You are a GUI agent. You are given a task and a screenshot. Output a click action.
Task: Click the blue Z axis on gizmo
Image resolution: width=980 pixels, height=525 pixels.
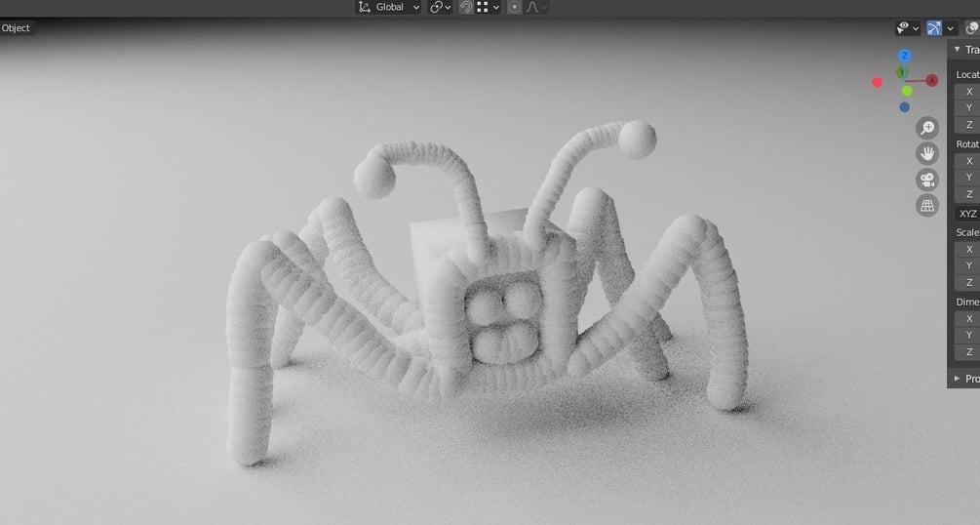904,56
